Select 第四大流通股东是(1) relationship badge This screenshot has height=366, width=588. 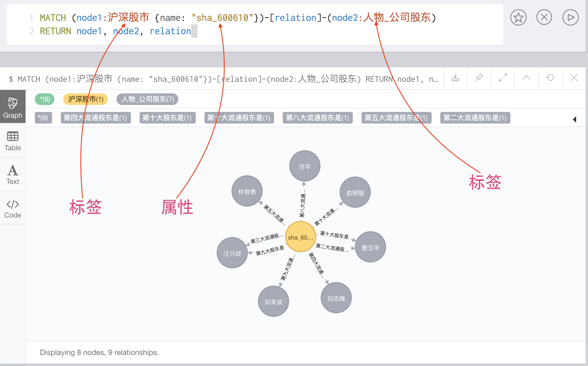[96, 118]
